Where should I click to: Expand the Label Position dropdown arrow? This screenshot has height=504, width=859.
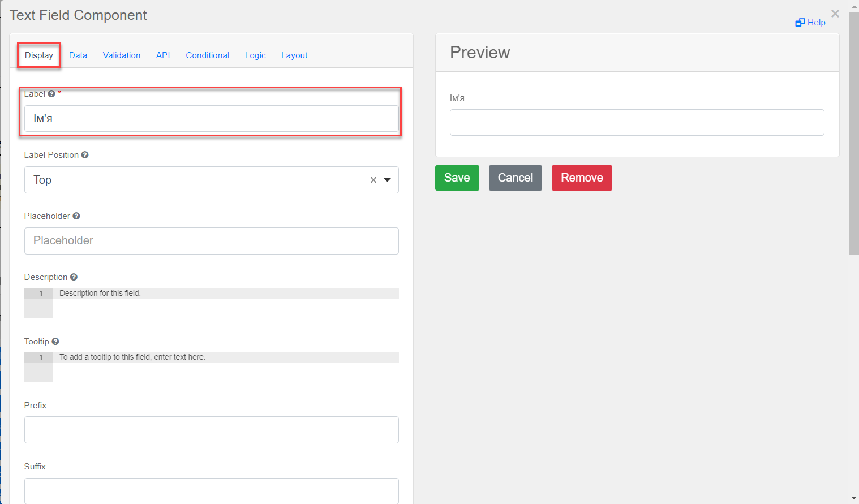point(388,180)
